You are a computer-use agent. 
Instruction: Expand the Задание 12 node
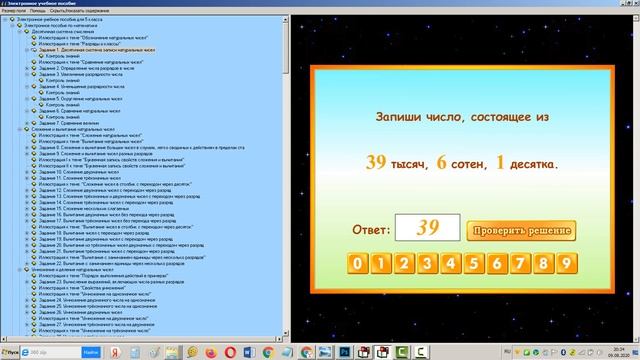[27, 190]
